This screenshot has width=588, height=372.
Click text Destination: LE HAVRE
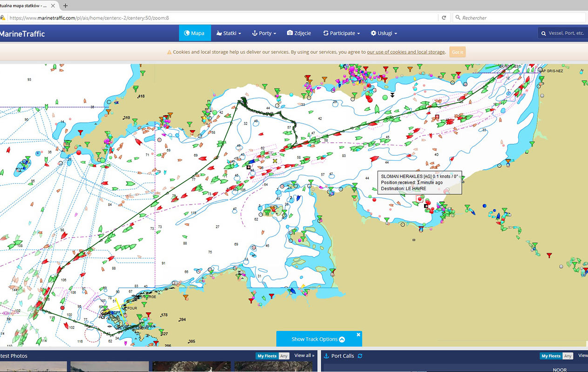(404, 188)
